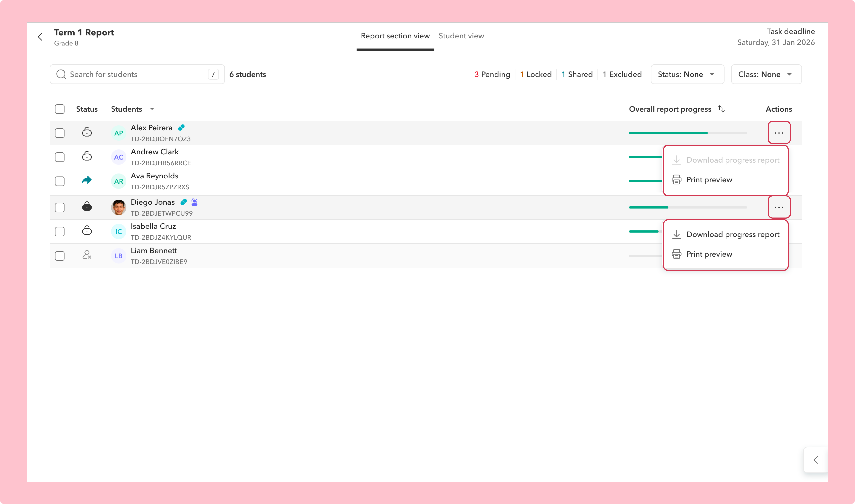Click the Status column header
This screenshot has height=504, width=855.
pyautogui.click(x=87, y=109)
